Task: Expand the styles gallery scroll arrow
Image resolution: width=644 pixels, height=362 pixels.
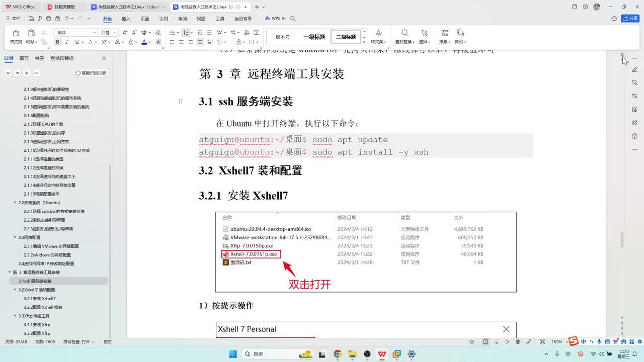Action: coord(365,42)
